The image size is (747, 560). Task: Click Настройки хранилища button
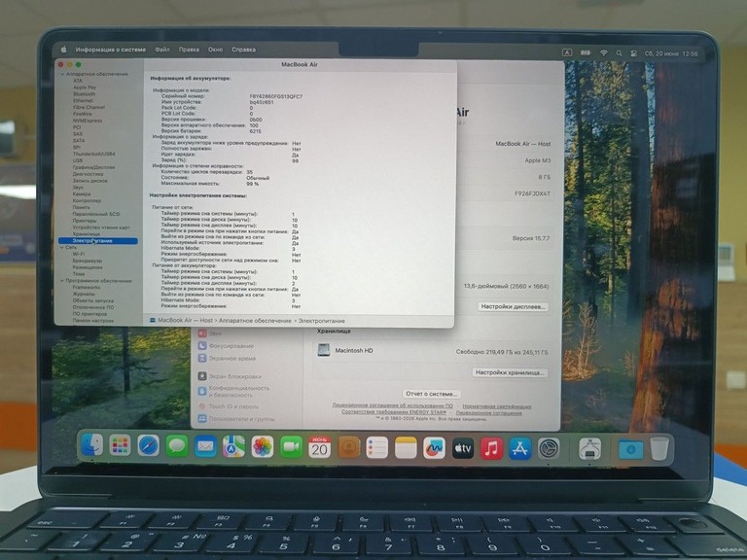point(510,372)
